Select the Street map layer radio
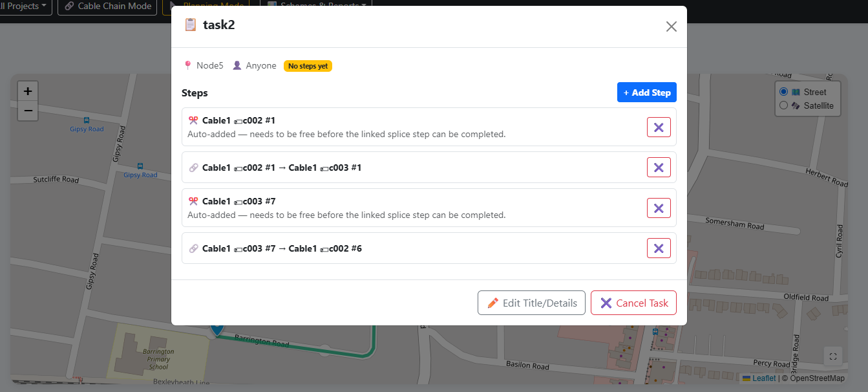 coord(784,92)
